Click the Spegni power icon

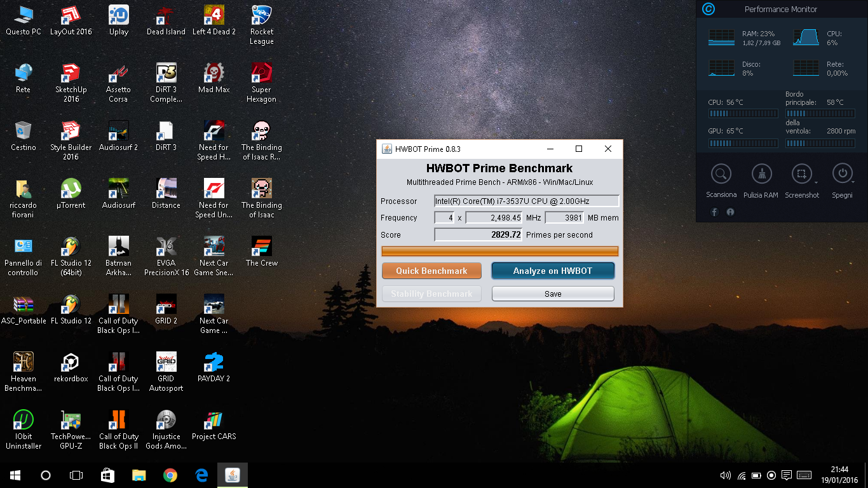coord(842,173)
